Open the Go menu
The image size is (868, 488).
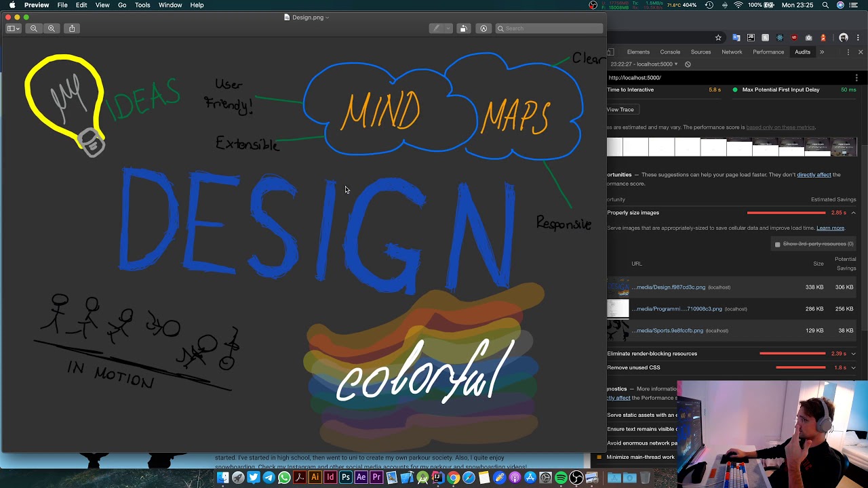122,5
